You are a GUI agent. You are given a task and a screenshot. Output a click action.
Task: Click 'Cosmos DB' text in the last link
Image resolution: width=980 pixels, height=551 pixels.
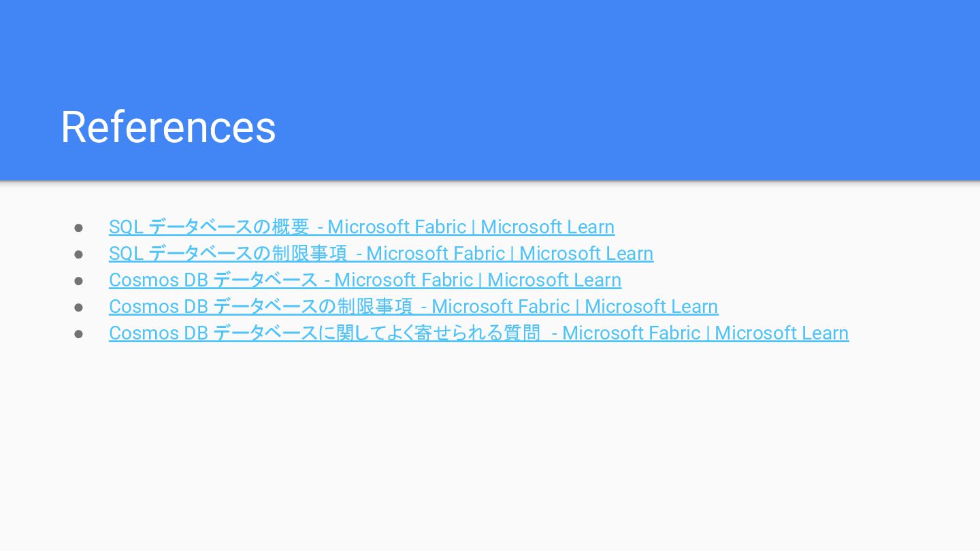tap(158, 333)
